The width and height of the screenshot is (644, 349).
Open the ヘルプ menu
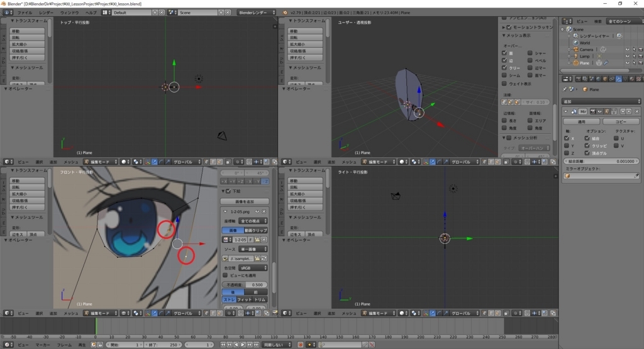coord(91,13)
